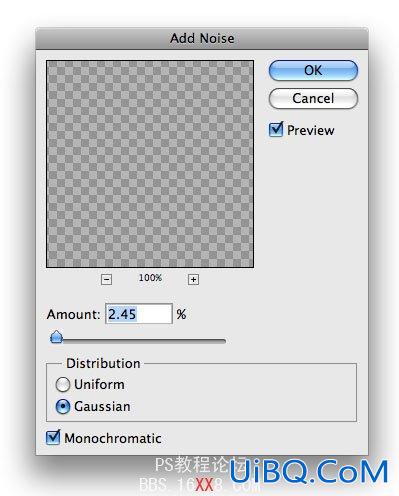Click the 100% zoom level label
399x496 pixels.
coord(150,278)
